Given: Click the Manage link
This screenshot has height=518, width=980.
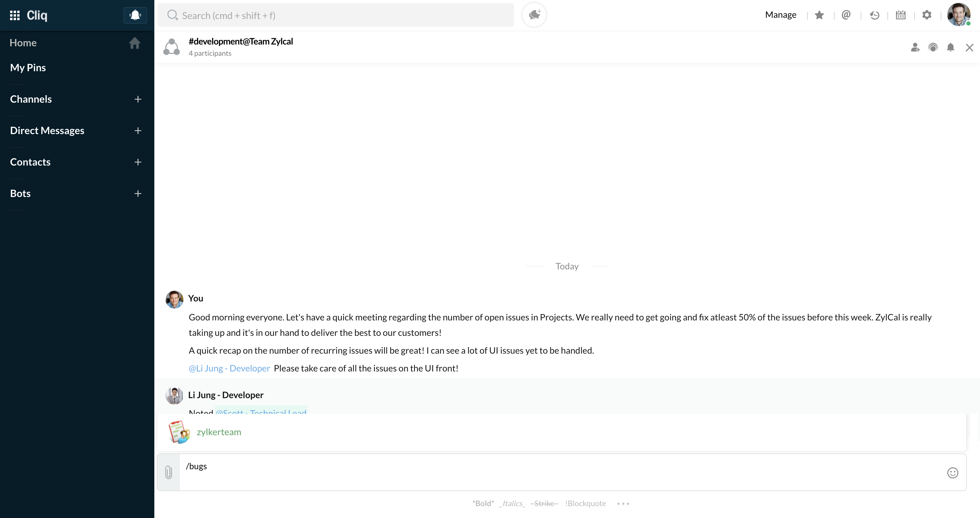Looking at the screenshot, I should tap(780, 15).
